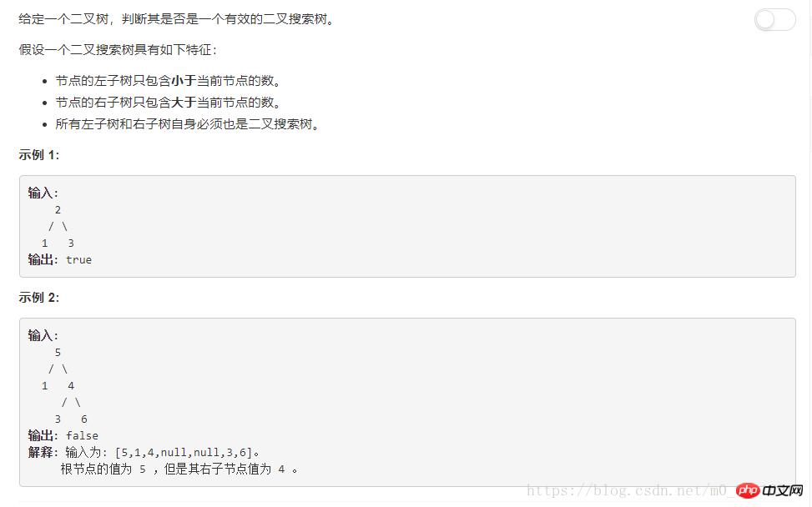
Task: Click the root node 2 in example 1
Action: 58,210
